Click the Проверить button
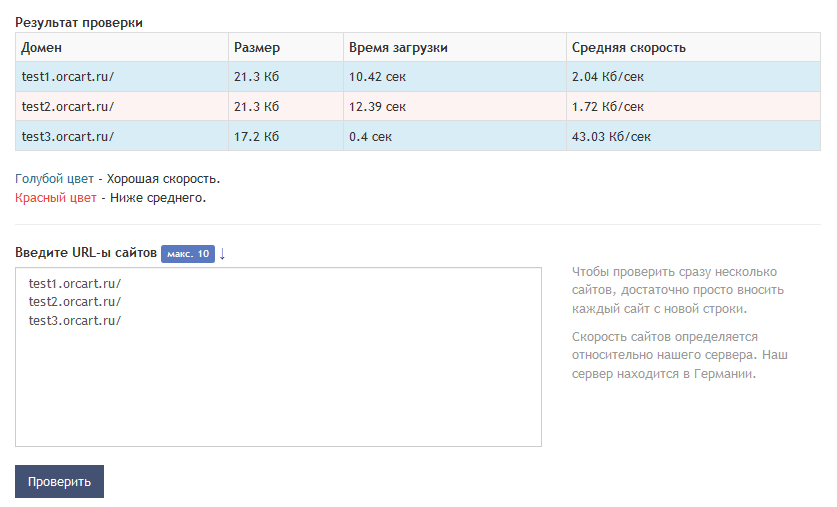 [x=59, y=481]
